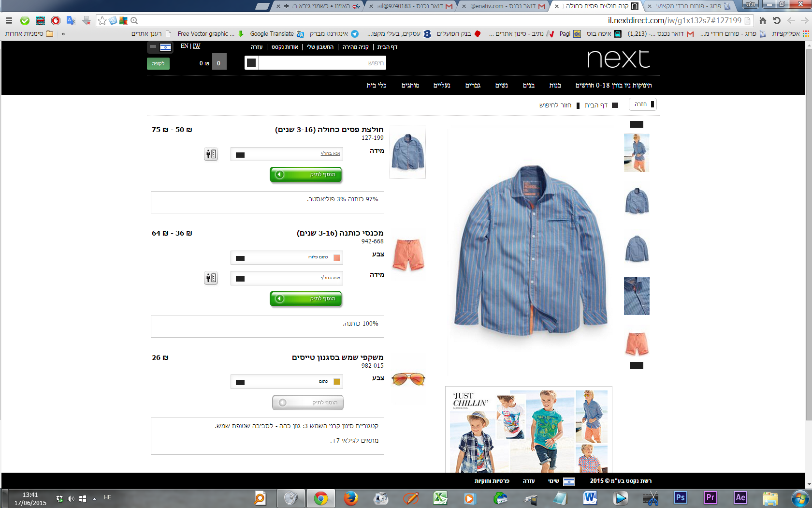Screen dimensions: 812x508
Task: Open the כלי בית (home) category menu
Action: (377, 86)
